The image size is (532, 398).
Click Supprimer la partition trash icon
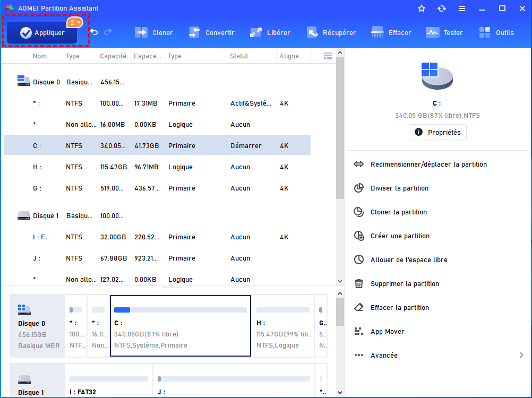point(359,284)
